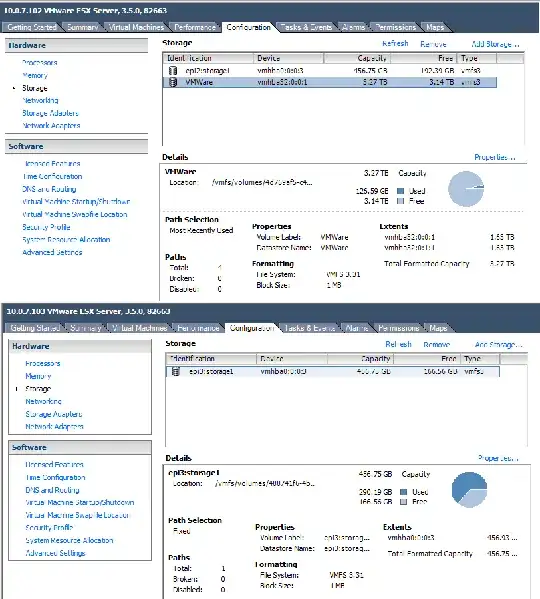The height and width of the screenshot is (599, 540).
Task: Click Remove link in 10.0.7.103 storage pane
Action: pos(437,345)
